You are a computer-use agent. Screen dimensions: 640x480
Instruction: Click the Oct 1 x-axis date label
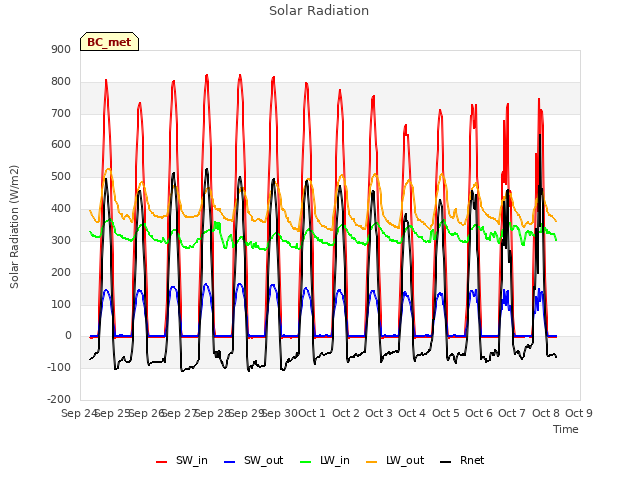312,413
